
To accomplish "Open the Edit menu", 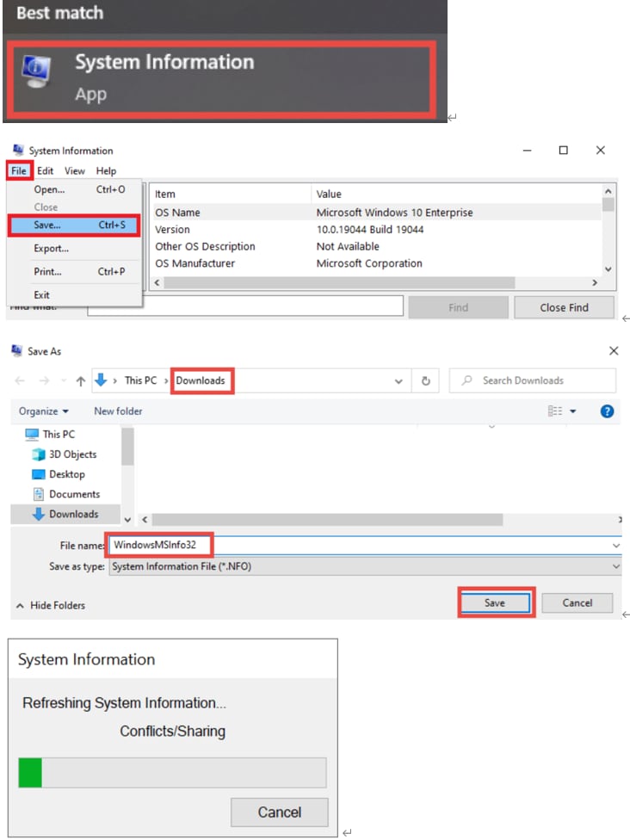I will pos(45,171).
